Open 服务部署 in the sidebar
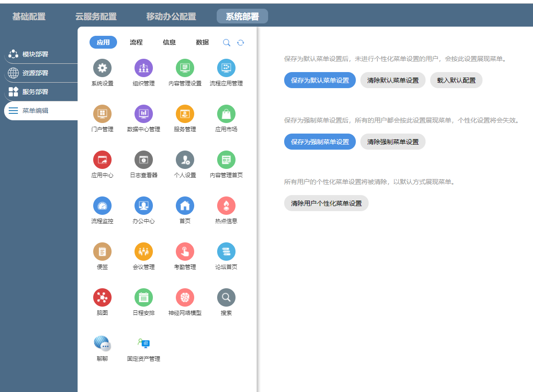The image size is (533, 392). [41, 92]
